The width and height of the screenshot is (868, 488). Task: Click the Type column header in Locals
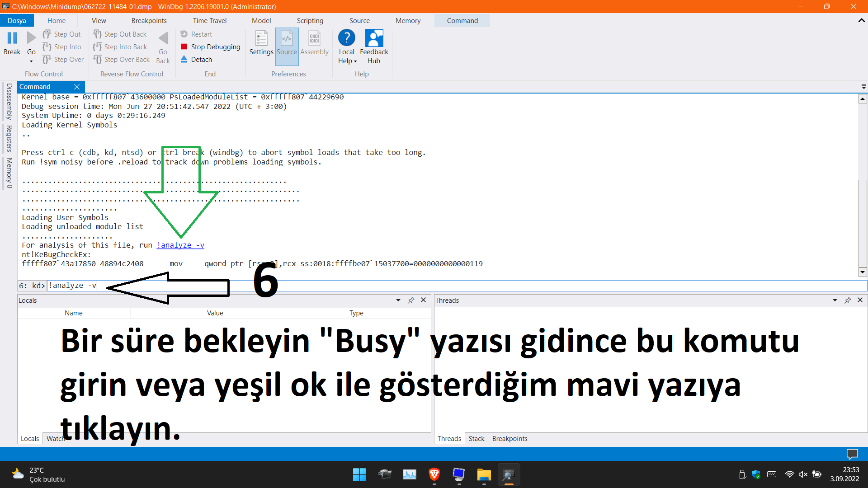point(356,313)
